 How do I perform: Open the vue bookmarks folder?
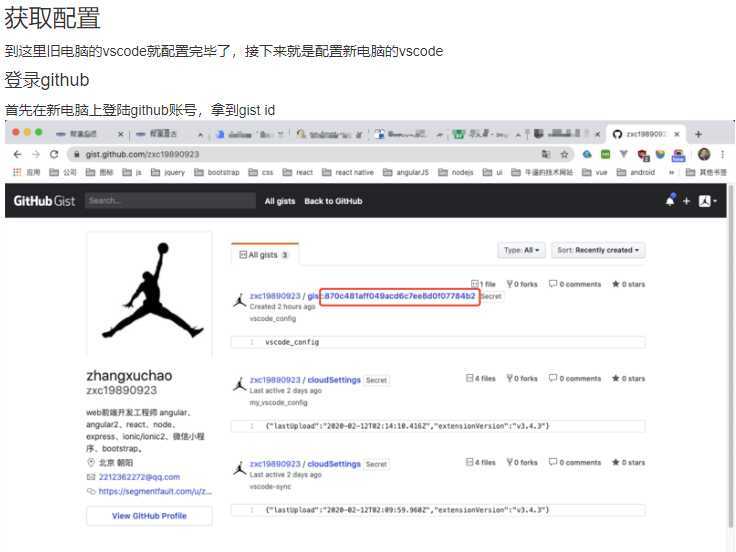[595, 172]
